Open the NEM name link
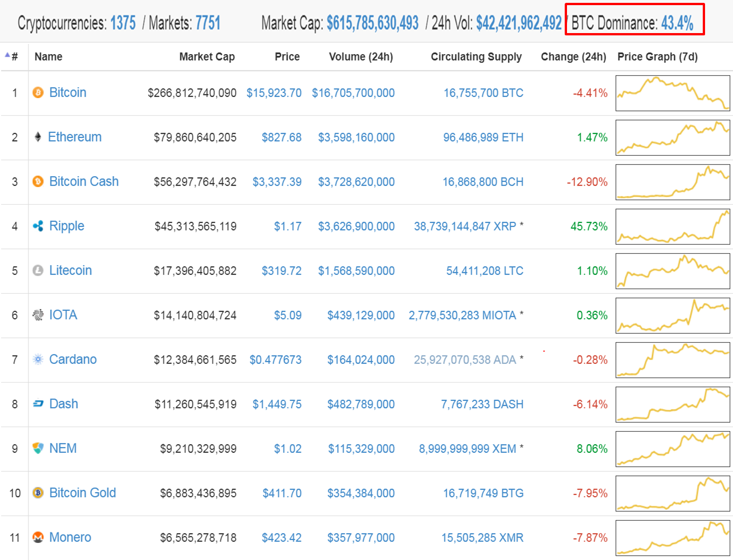This screenshot has width=733, height=560. (63, 448)
